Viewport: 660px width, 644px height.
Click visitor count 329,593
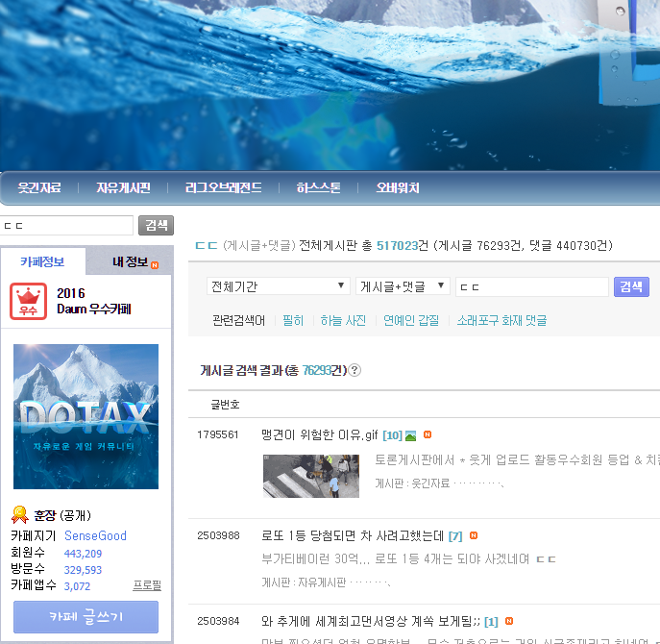(x=83, y=570)
